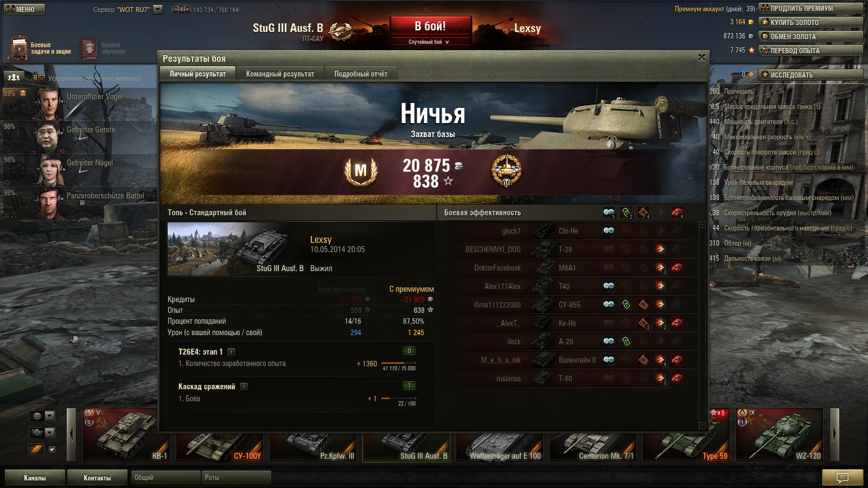The image size is (868, 488).
Task: Untick the elite vehicles filter checkbox
Action: pos(52,449)
